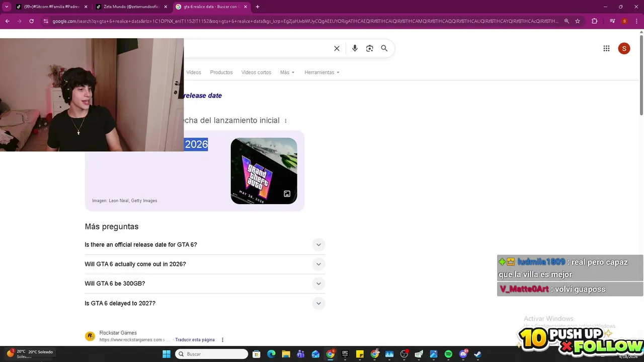Image resolution: width=644 pixels, height=362 pixels.
Task: Open Windows Start menu
Action: pos(167,354)
